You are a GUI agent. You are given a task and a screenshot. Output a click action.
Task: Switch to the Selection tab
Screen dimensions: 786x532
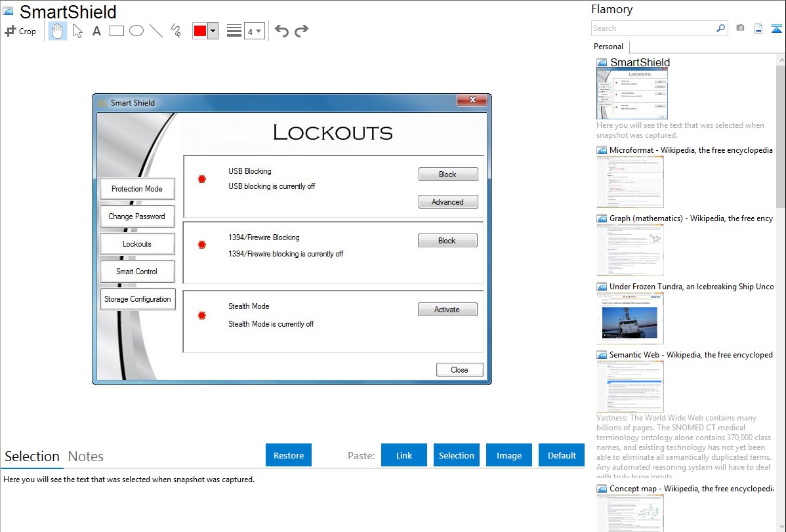tap(32, 457)
